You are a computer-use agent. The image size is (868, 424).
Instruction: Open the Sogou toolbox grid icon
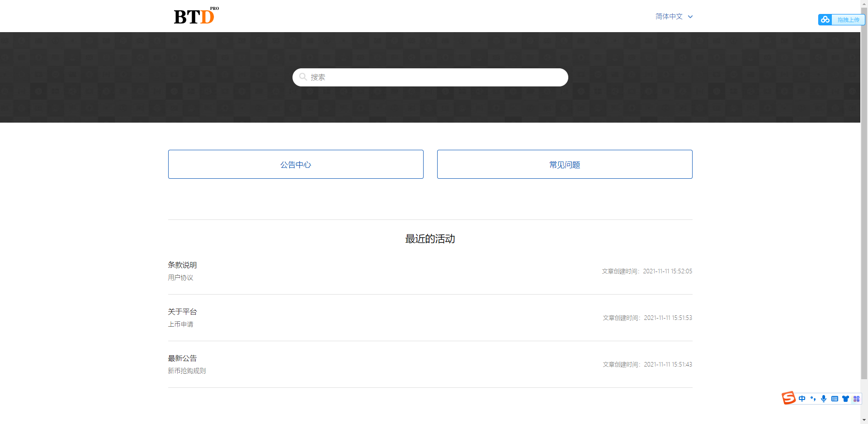coord(856,399)
